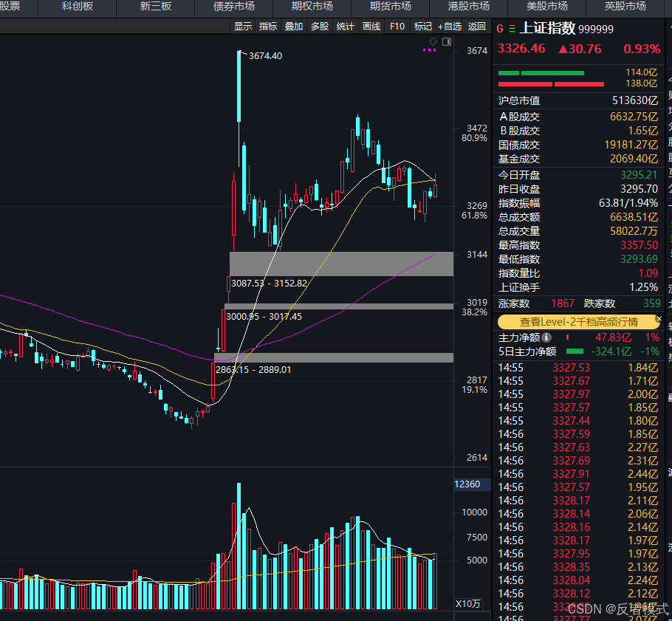Click the 多股 (multi-stock) view icon
The height and width of the screenshot is (621, 672).
319,27
